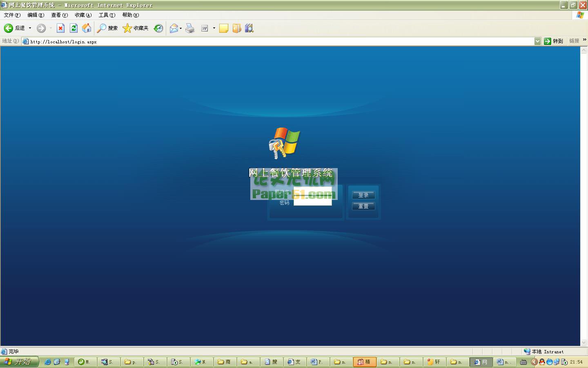Screen dimensions: 588x368
Task: Stop loading with the red X icon
Action: (x=60, y=28)
